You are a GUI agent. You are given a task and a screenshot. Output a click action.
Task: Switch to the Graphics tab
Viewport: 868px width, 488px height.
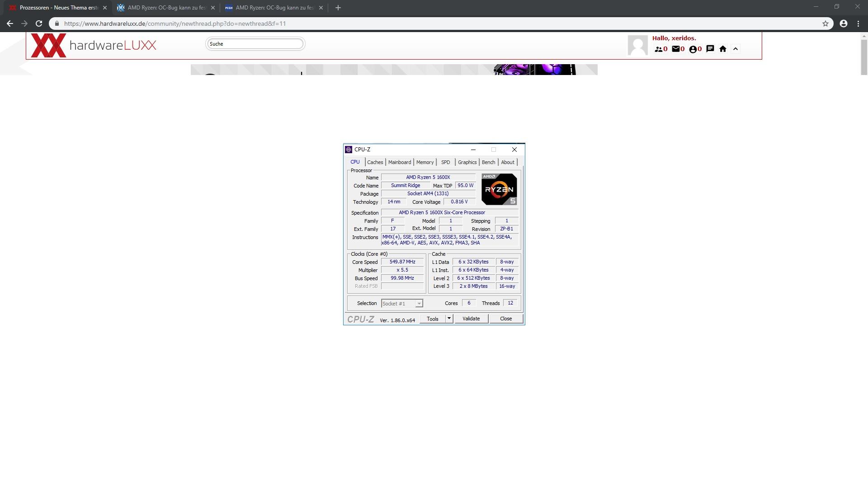click(467, 162)
